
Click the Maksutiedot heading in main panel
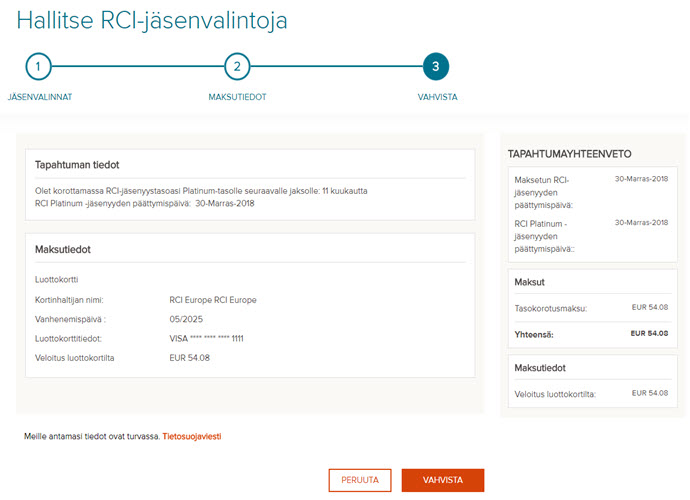click(x=63, y=250)
